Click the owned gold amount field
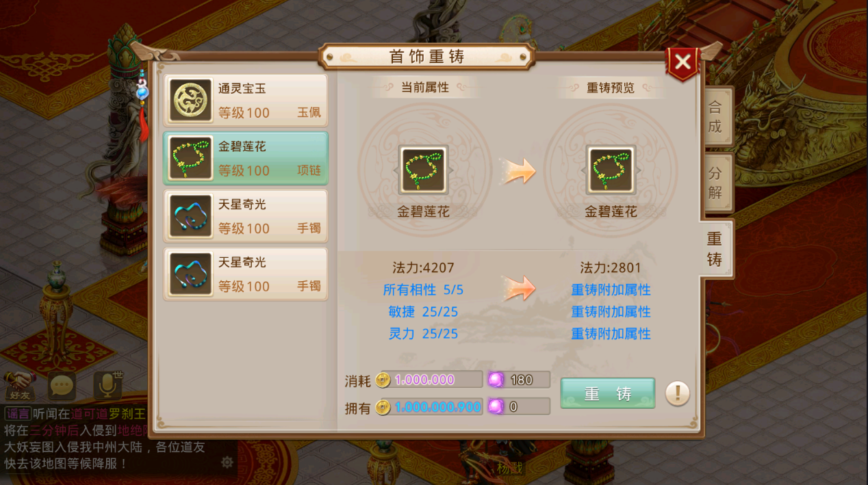 point(429,406)
